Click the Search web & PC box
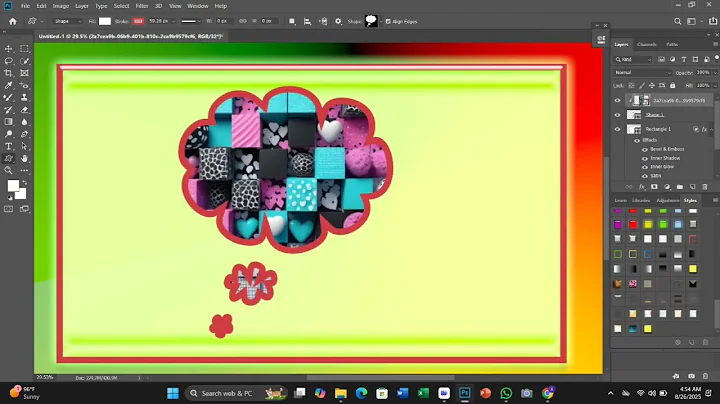 pos(236,393)
